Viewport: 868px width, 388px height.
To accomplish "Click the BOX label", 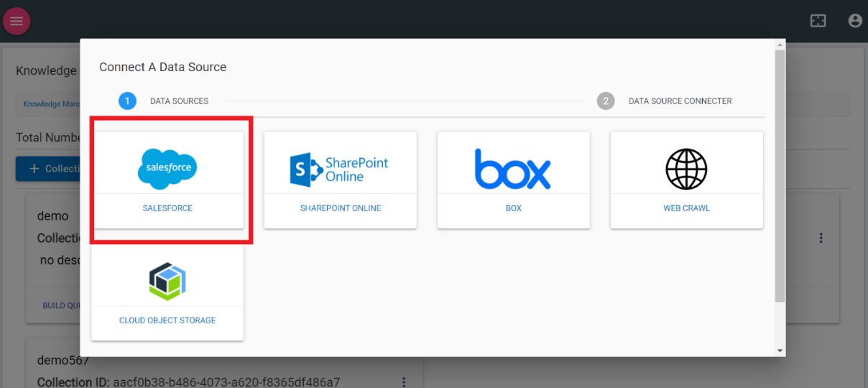I will pyautogui.click(x=514, y=208).
